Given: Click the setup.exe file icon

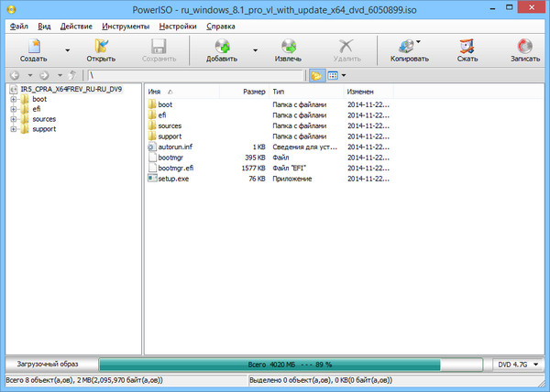Looking at the screenshot, I should pos(152,179).
